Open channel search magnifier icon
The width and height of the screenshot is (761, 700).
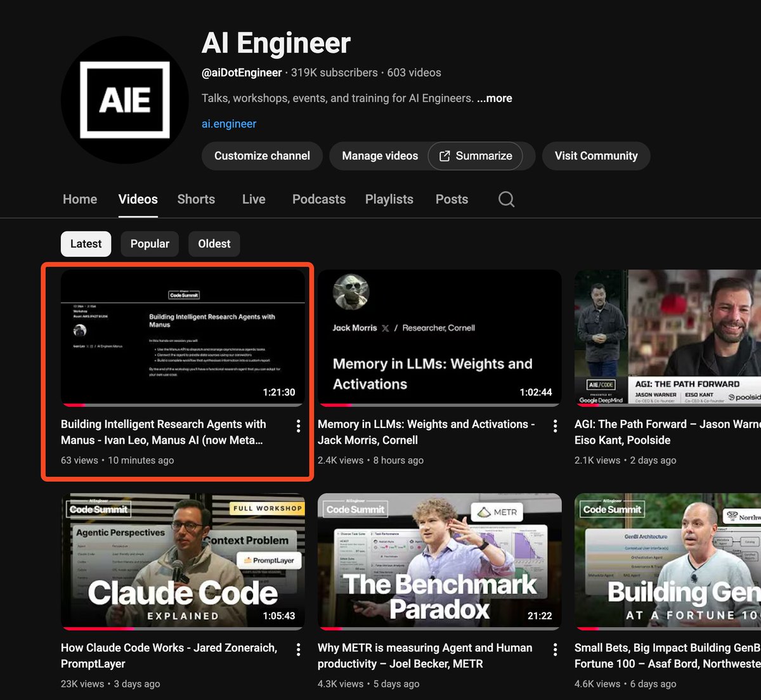[506, 199]
